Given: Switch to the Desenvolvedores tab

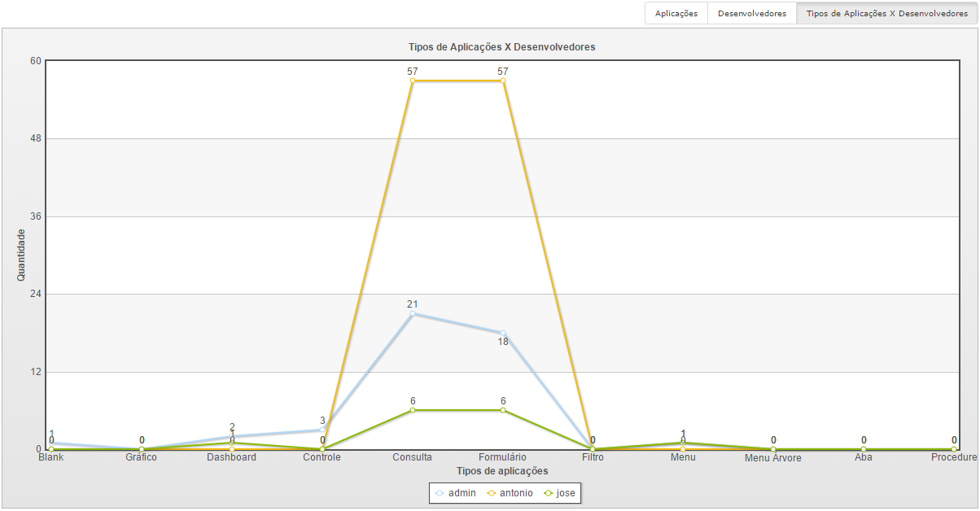Looking at the screenshot, I should 752,14.
